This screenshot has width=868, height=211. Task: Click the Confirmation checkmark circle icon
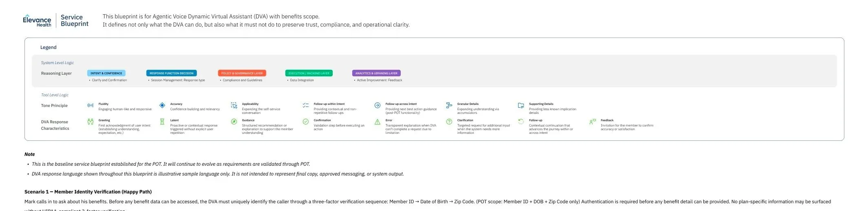coord(306,122)
